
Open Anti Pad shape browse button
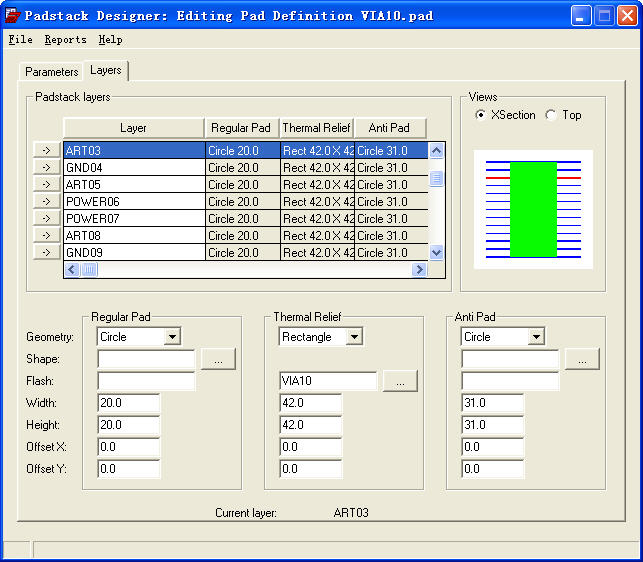(581, 358)
